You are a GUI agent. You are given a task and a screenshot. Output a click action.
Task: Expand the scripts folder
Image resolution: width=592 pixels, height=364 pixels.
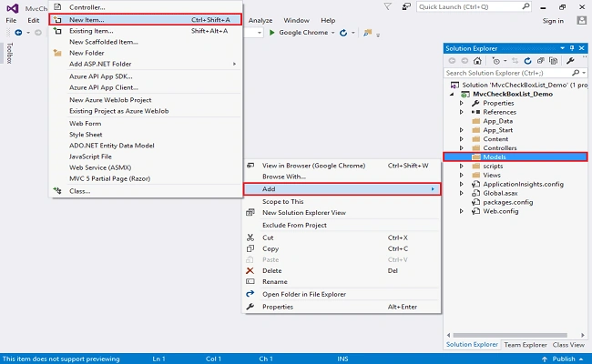tap(462, 166)
